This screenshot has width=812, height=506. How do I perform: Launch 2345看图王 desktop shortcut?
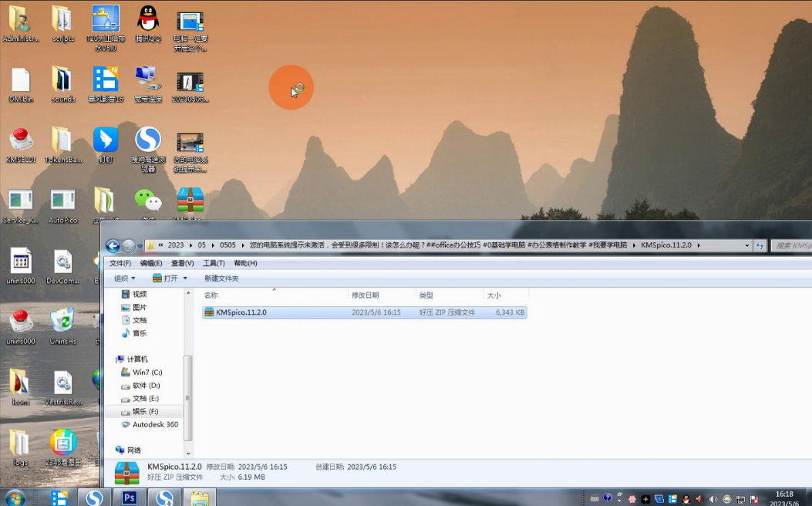[62, 448]
